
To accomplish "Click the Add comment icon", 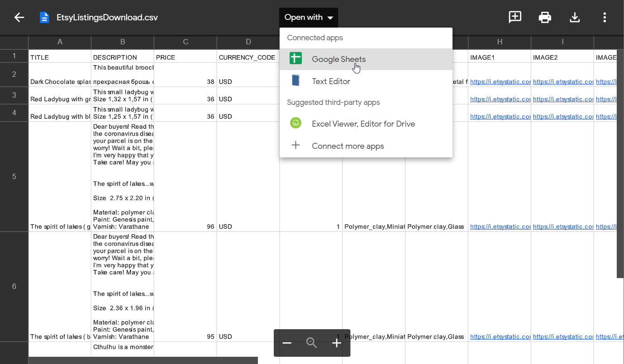I will 515,17.
